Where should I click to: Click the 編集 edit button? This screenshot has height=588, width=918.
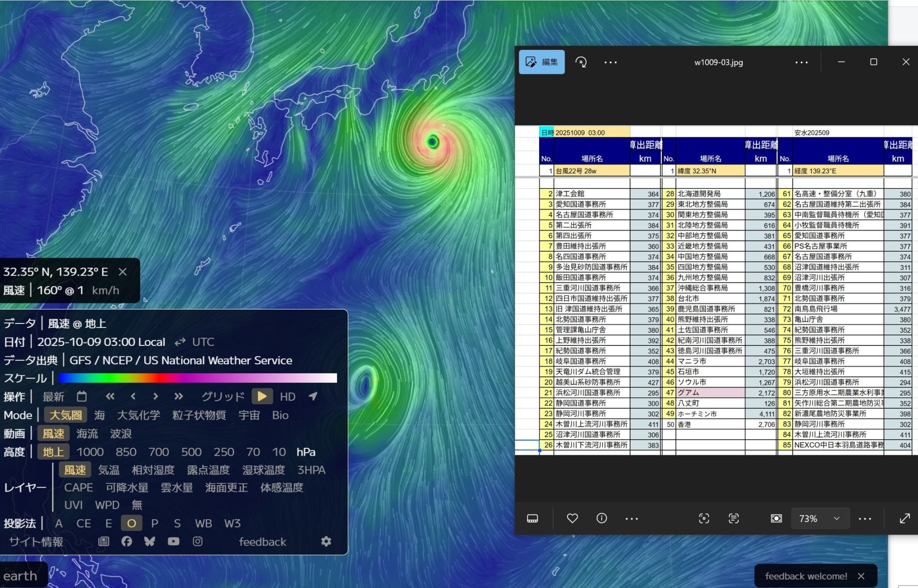(x=542, y=62)
